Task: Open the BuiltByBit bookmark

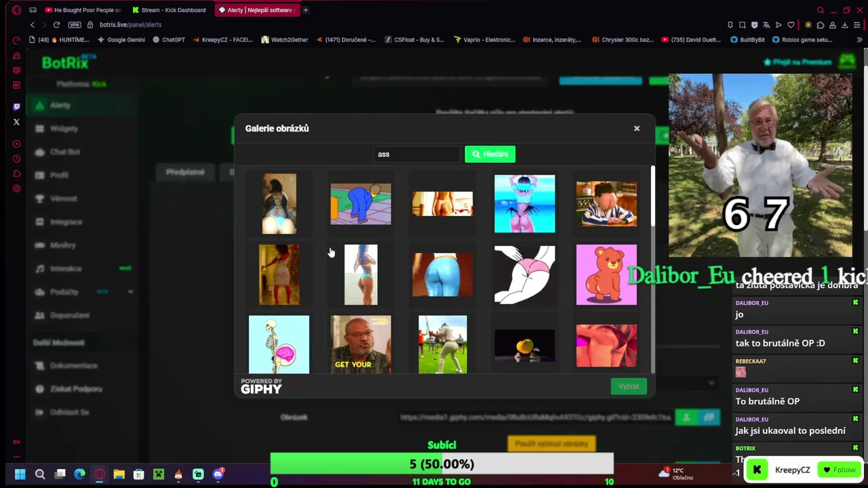Action: (x=747, y=40)
